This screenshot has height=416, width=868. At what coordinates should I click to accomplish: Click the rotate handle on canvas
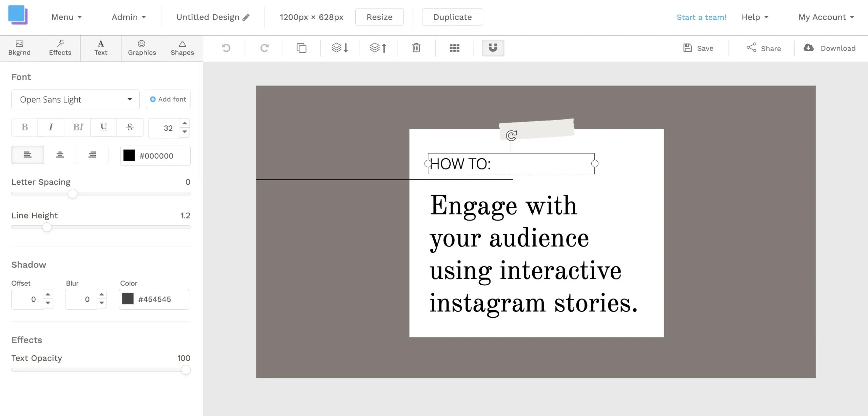coord(511,136)
